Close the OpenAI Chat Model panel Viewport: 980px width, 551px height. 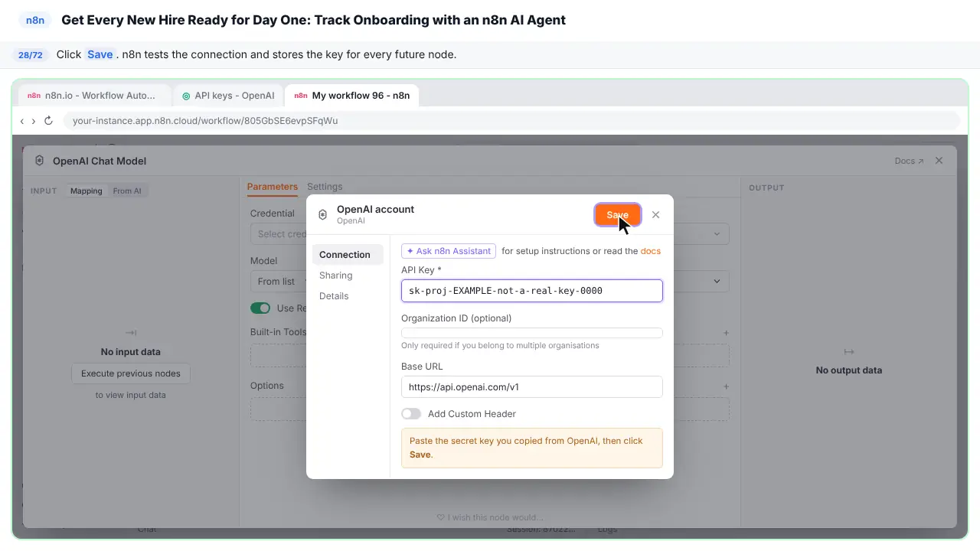click(x=939, y=161)
